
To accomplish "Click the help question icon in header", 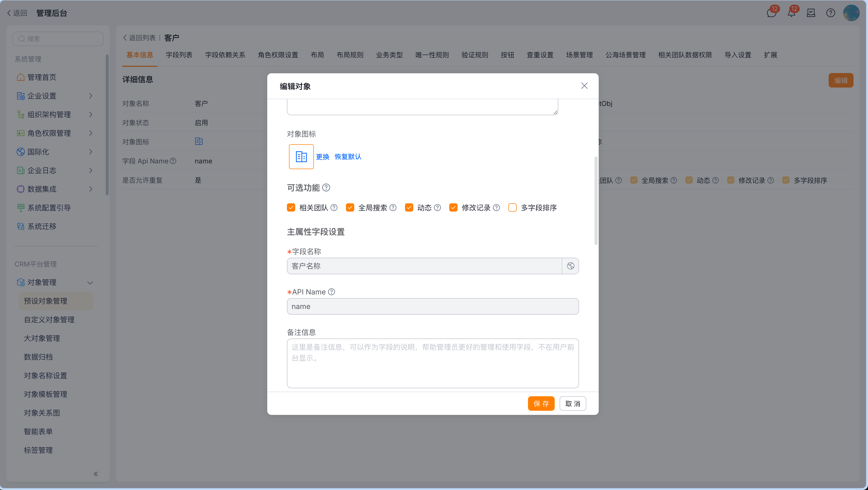I will pos(830,13).
